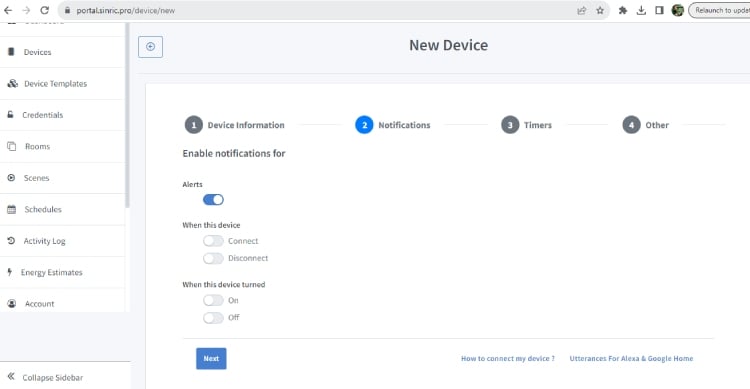Screen dimensions: 750x389
Task: Disable the Alerts toggle
Action: 213,200
